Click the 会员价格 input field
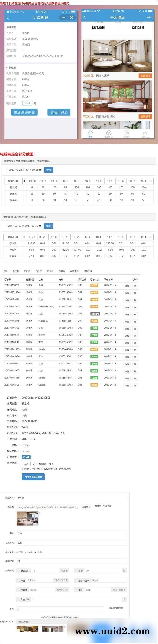 point(72,543)
